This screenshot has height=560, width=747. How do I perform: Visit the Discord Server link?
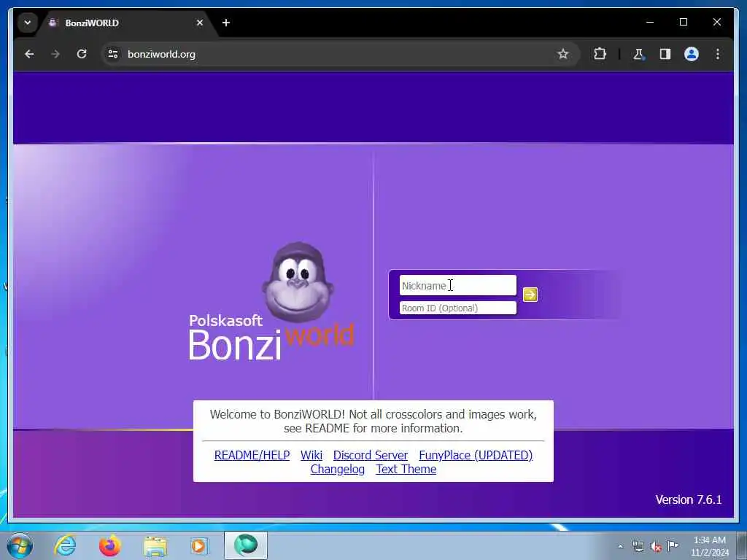click(x=371, y=455)
